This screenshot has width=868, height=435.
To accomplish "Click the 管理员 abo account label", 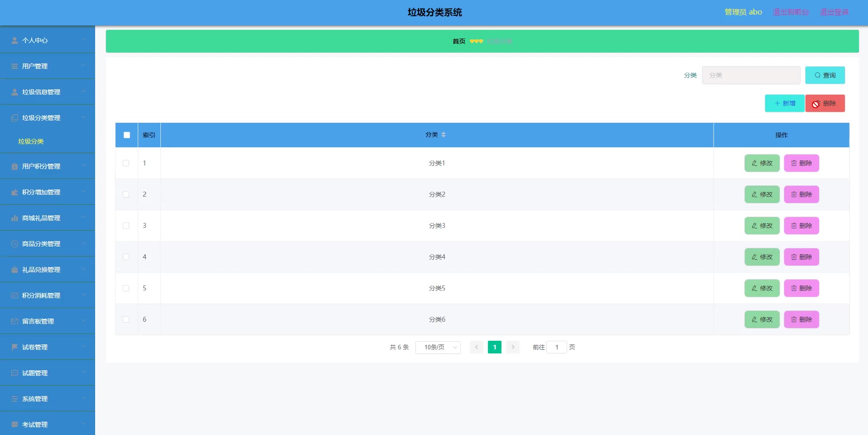I will pos(743,12).
